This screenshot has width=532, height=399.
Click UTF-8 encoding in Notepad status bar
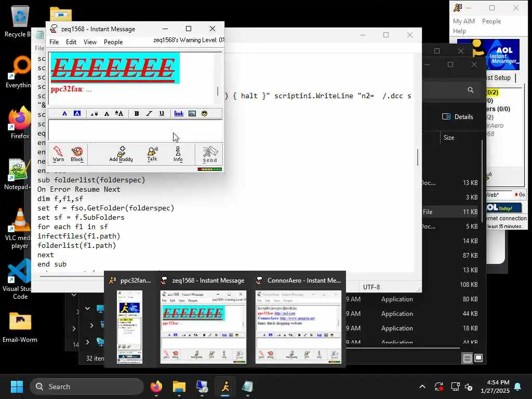[x=371, y=287]
